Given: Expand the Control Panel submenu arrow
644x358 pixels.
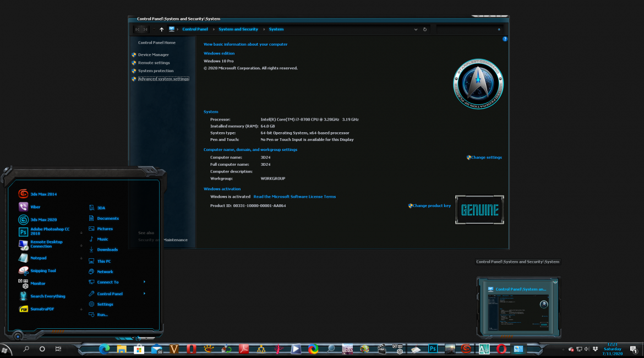Looking at the screenshot, I should (144, 294).
